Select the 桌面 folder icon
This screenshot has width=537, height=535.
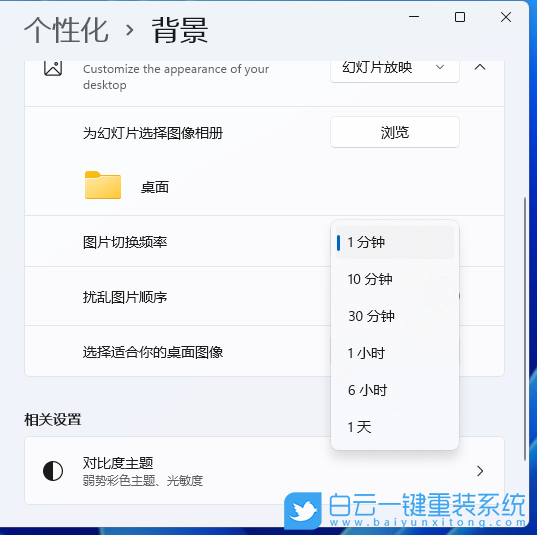103,185
